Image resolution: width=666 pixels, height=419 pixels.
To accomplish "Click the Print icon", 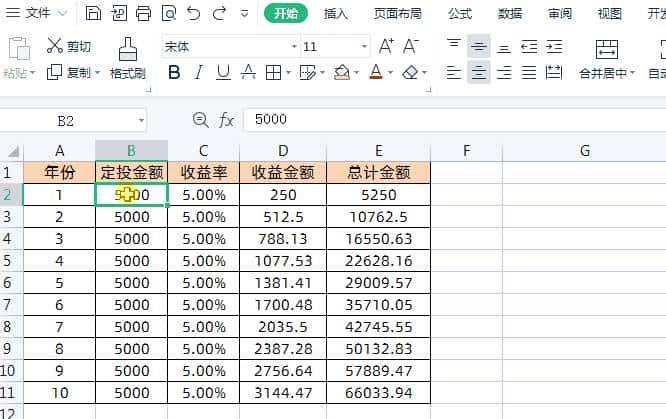I will click(x=143, y=14).
